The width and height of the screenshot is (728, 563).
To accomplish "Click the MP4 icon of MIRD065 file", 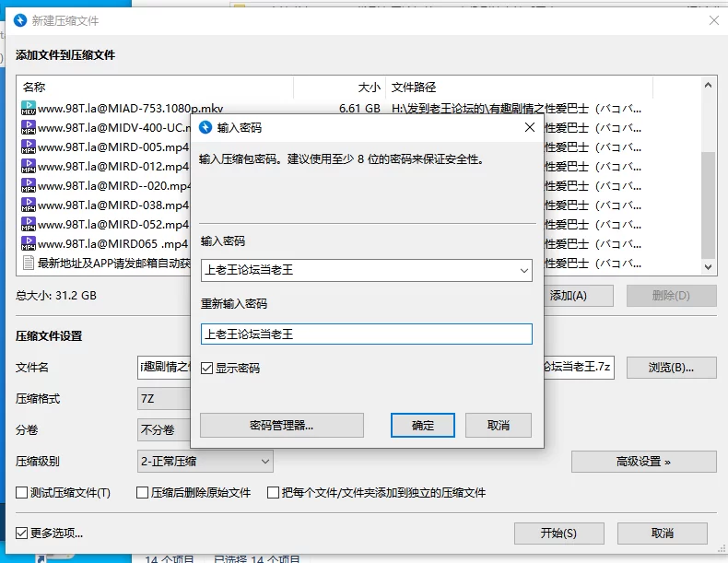I will click(x=29, y=243).
